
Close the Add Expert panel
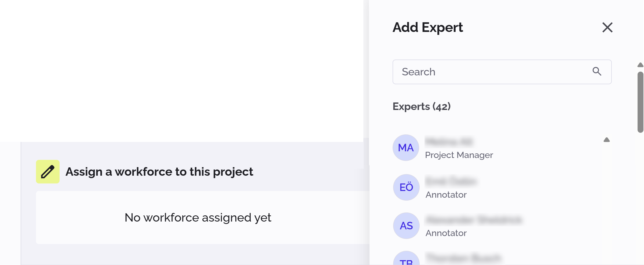point(607,27)
